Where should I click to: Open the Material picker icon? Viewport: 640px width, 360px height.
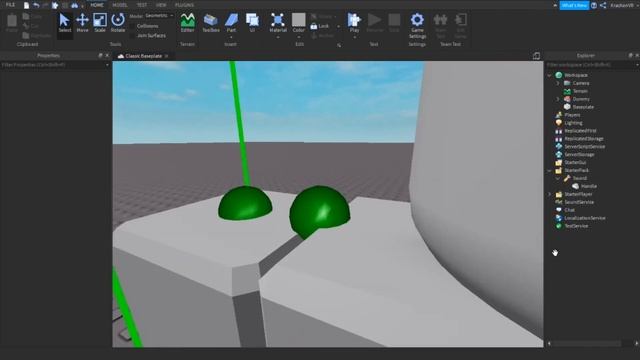coord(278,20)
